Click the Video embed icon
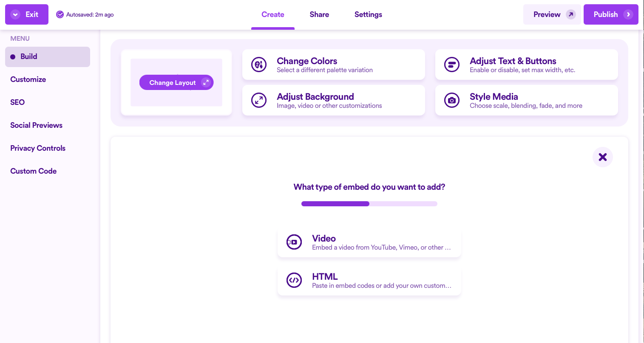The height and width of the screenshot is (343, 644). coord(294,242)
